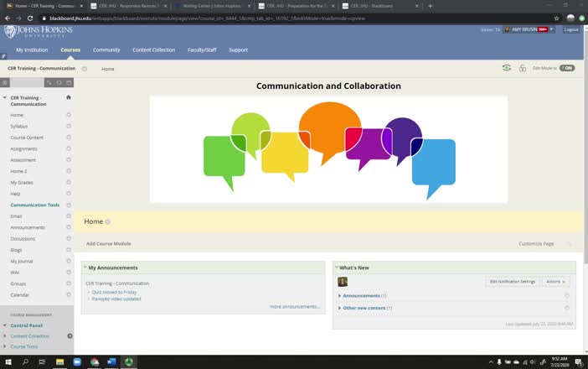588x369 pixels.
Task: Open Assignments options chevron
Action: coord(69,148)
